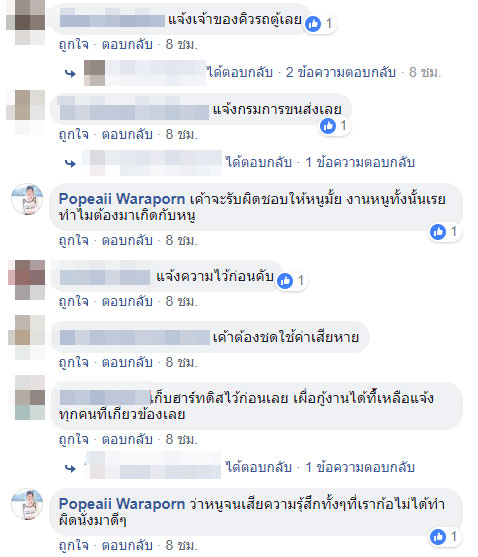Click the Popeaii Waraporn avatar on the first comment
Screen dimensions: 478x557
27,199
